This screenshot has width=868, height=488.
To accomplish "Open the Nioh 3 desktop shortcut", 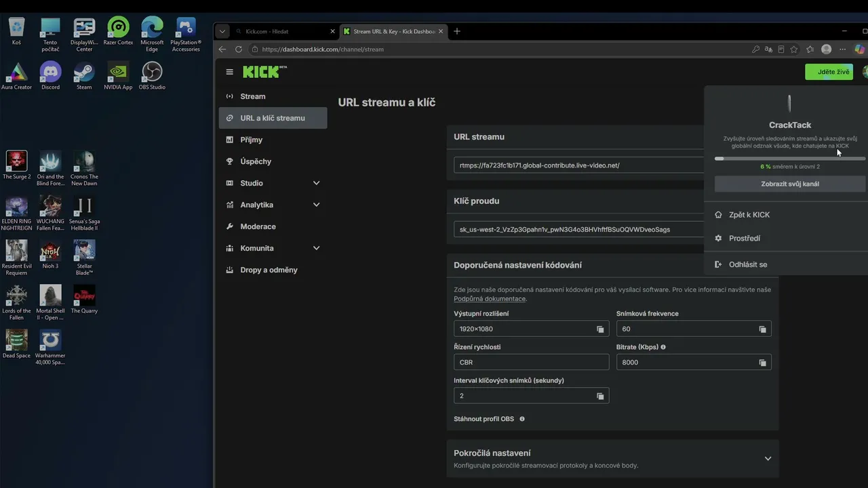I will pos(50,254).
